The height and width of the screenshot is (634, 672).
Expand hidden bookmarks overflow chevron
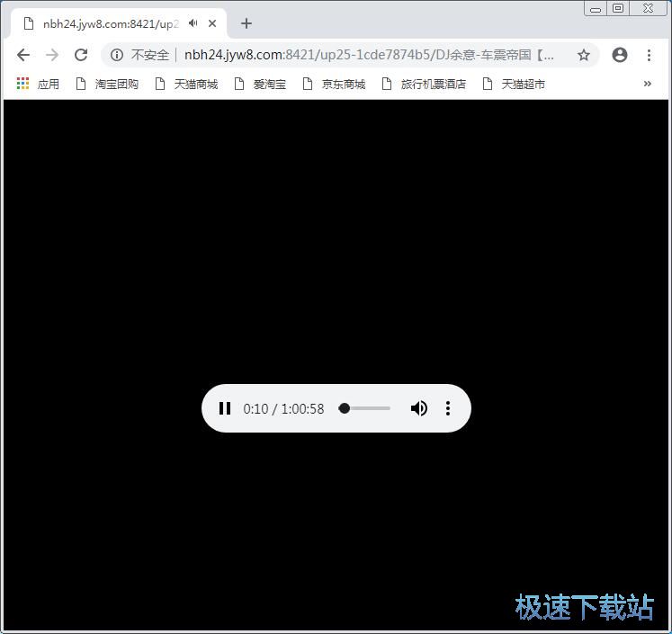[x=647, y=84]
